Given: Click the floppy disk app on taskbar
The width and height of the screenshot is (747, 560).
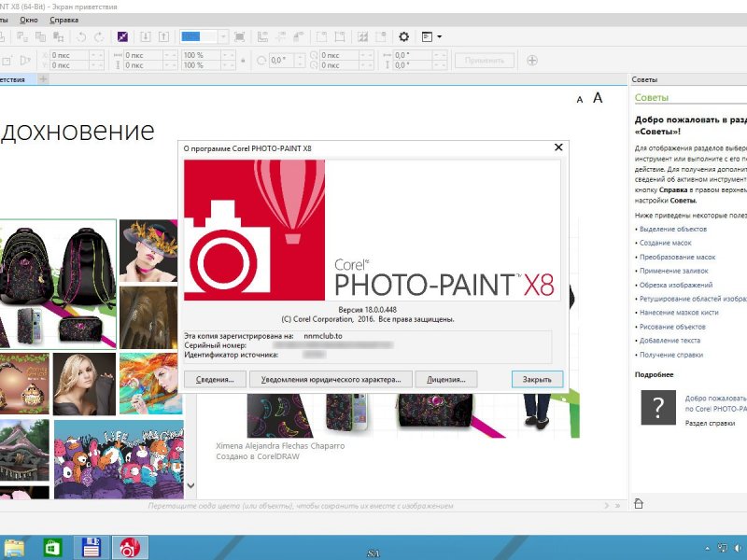Looking at the screenshot, I should pyautogui.click(x=92, y=547).
